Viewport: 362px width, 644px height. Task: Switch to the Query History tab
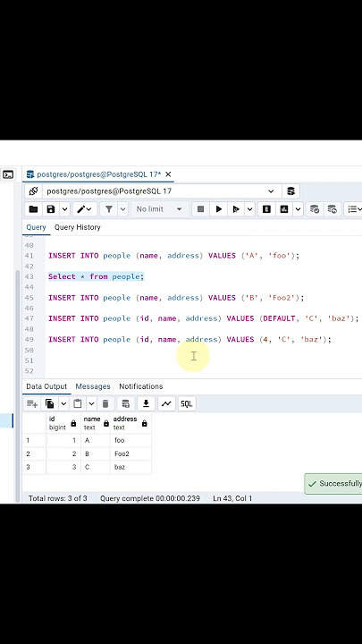(x=77, y=227)
